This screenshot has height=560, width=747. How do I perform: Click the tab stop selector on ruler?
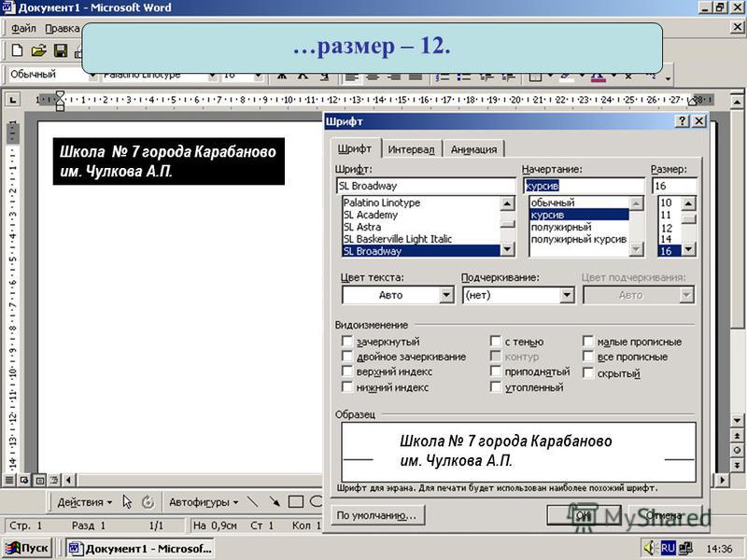13,100
